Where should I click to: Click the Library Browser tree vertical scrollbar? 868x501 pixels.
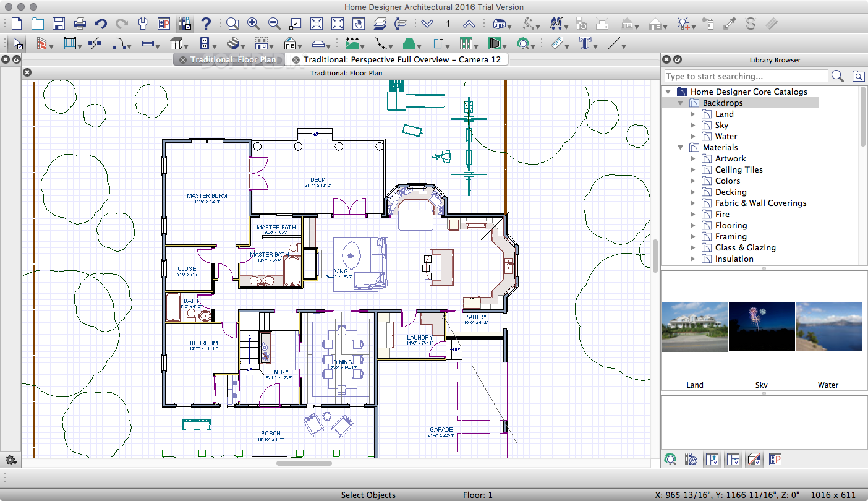864,118
